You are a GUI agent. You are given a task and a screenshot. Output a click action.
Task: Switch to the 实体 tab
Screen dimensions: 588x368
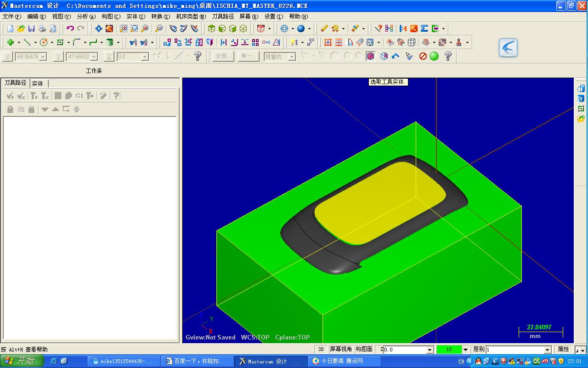(x=38, y=83)
